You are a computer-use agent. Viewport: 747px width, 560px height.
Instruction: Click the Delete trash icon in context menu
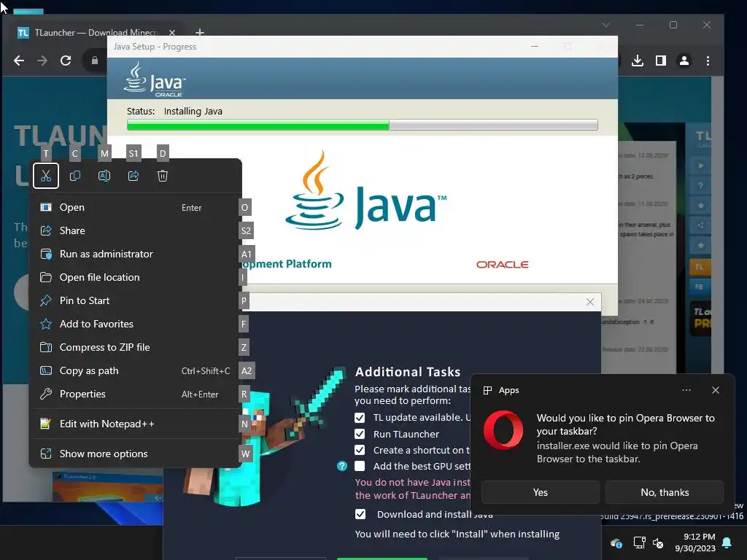[163, 176]
